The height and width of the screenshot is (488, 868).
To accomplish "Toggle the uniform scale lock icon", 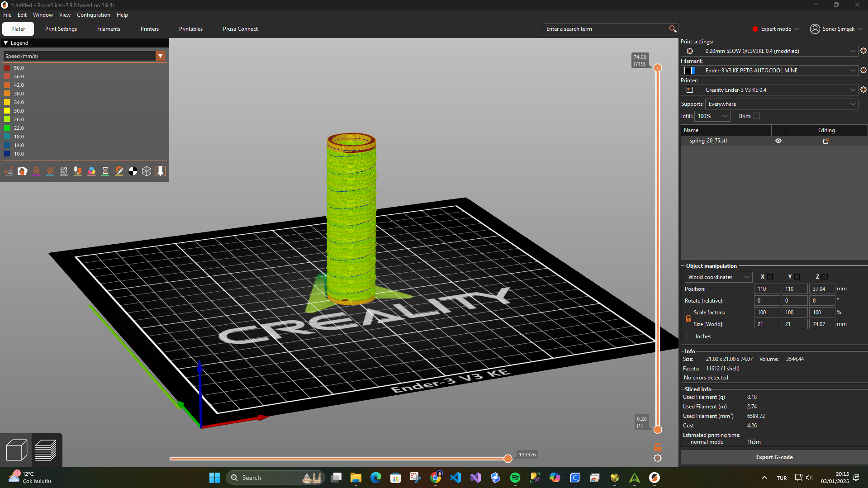I will point(688,318).
